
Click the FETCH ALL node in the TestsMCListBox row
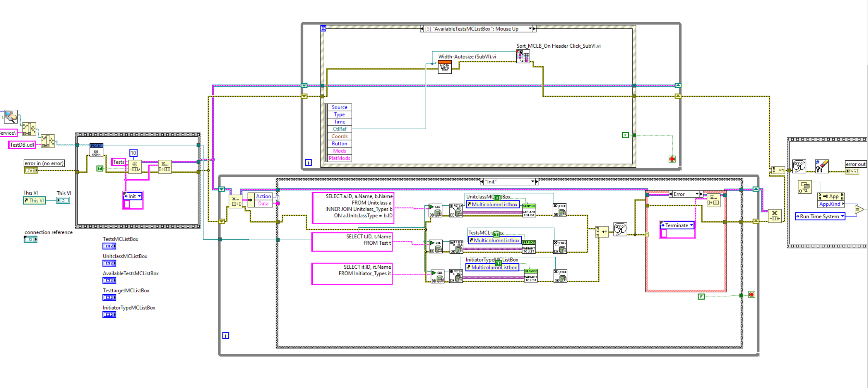point(456,247)
